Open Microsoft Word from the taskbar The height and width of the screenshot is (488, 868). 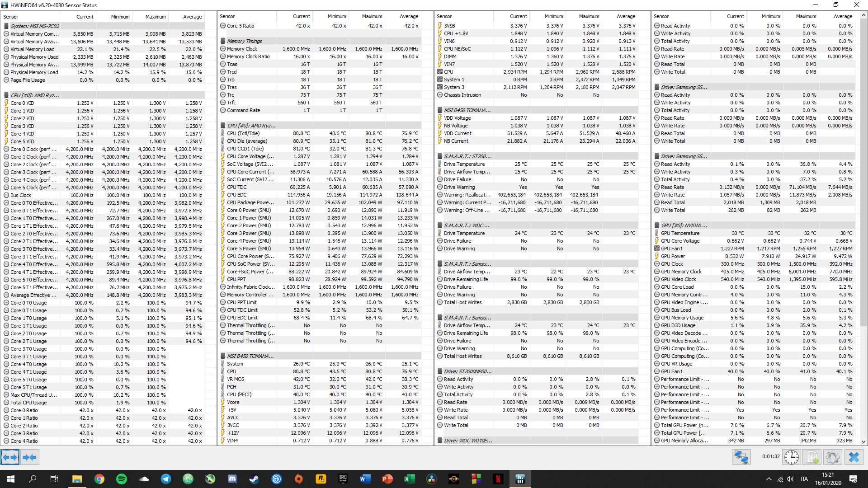[365, 479]
